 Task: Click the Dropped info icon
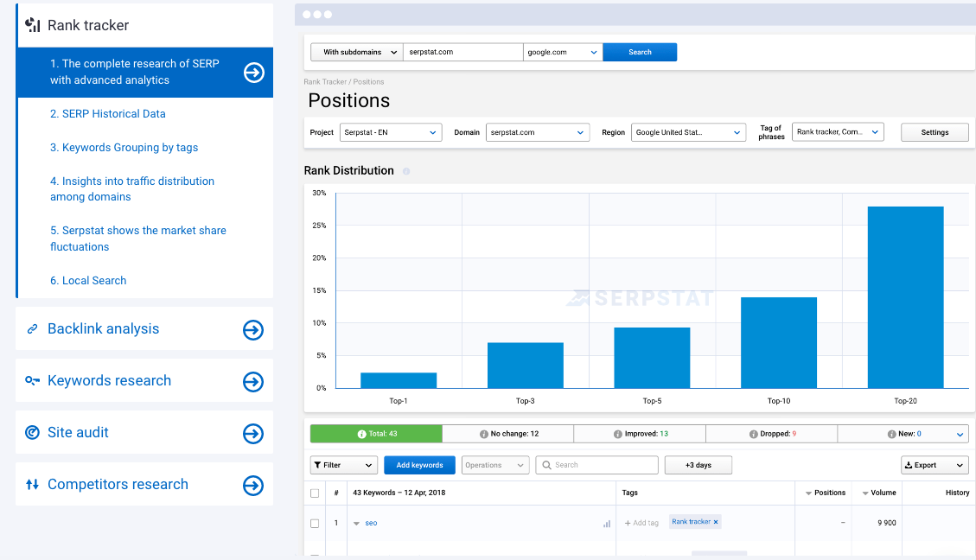753,434
